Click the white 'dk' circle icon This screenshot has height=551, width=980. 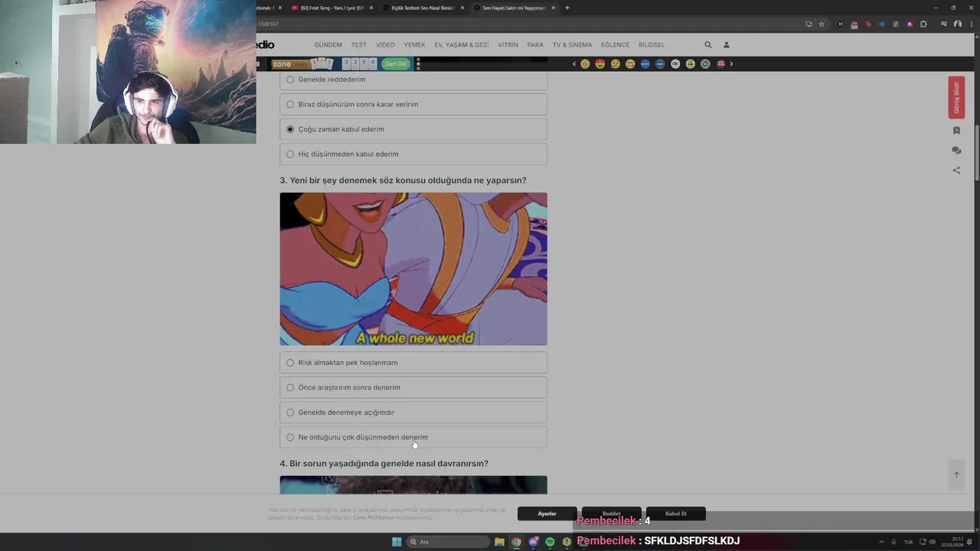coord(675,64)
